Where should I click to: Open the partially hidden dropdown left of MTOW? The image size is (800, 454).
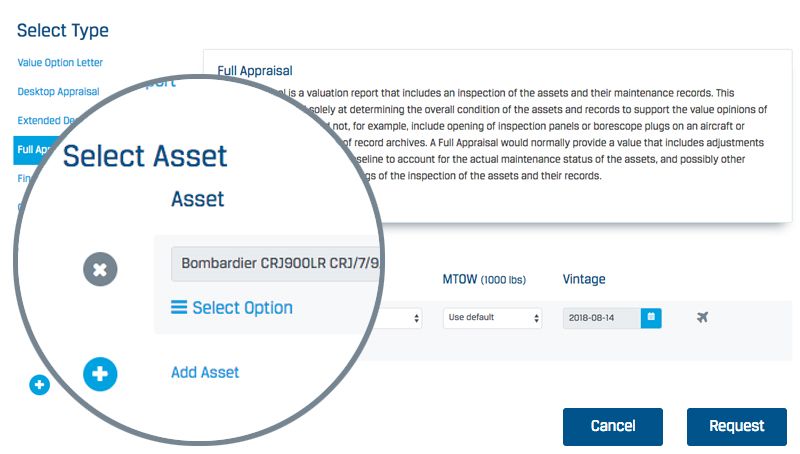pyautogui.click(x=405, y=318)
